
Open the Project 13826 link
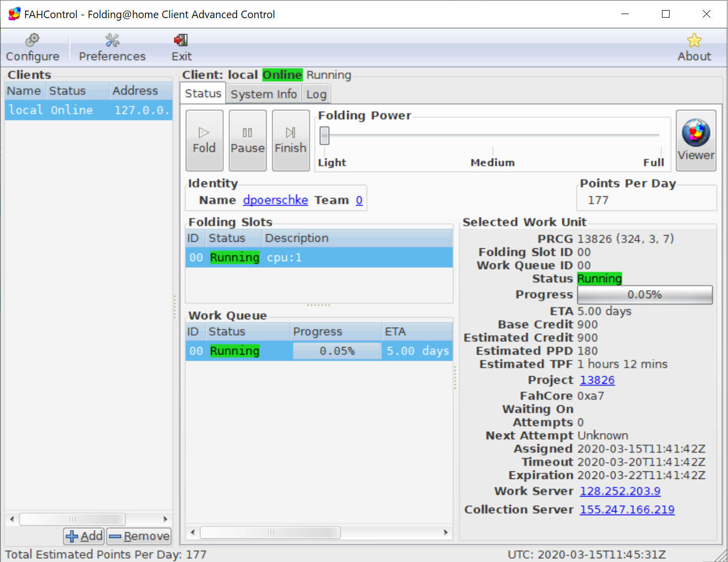click(597, 380)
